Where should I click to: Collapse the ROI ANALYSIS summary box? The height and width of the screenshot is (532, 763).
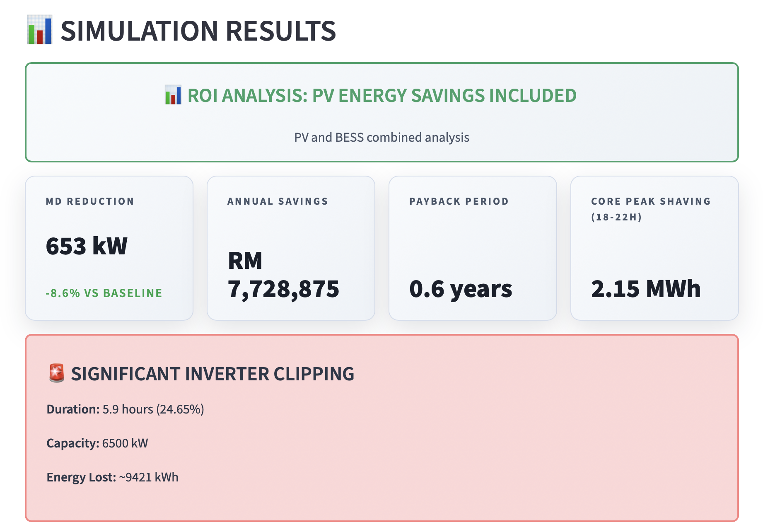(x=381, y=112)
